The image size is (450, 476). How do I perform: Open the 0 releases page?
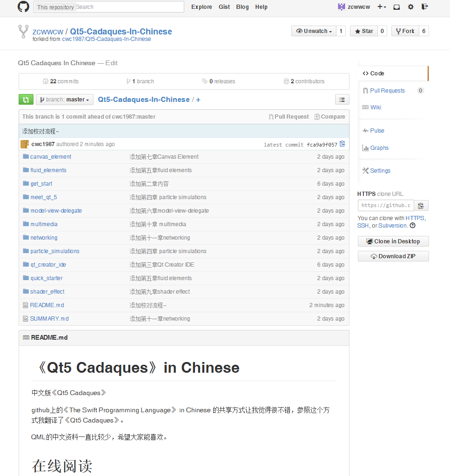[219, 81]
